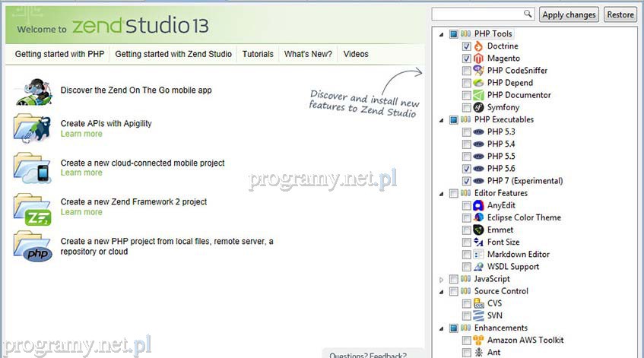Click Learn more under Create APIs with Apigility

tap(81, 134)
